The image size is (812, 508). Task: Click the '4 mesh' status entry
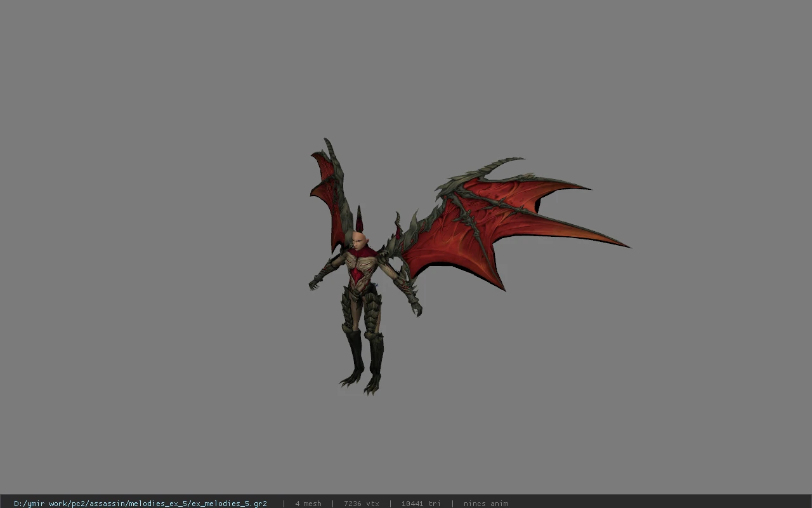click(308, 504)
